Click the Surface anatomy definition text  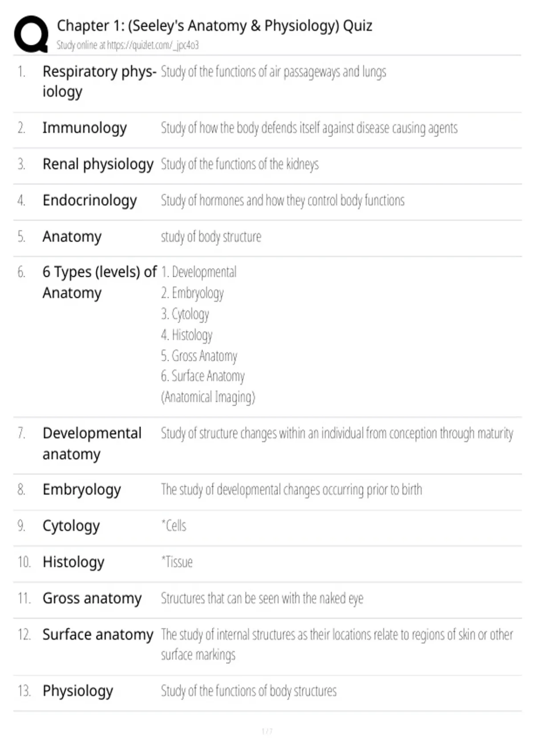(x=337, y=644)
